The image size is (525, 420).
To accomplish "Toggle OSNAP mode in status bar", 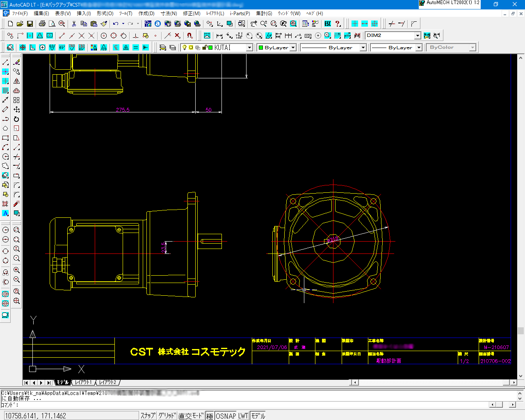I will [226, 416].
